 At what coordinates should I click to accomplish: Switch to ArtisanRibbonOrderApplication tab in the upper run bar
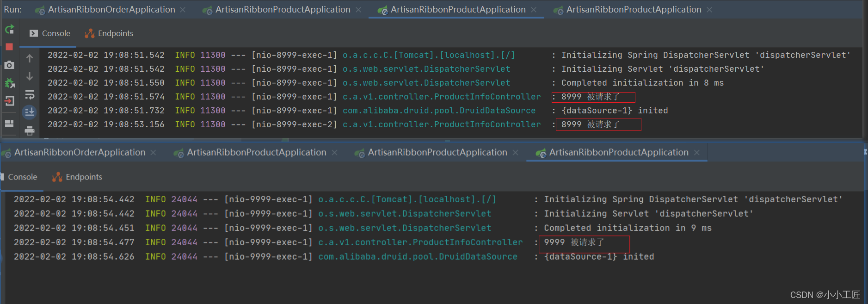(111, 10)
